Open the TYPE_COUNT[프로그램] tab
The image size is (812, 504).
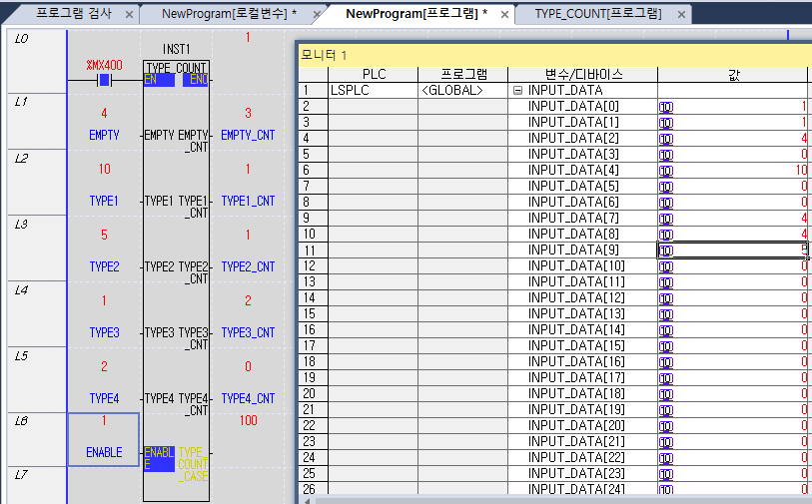tap(597, 14)
